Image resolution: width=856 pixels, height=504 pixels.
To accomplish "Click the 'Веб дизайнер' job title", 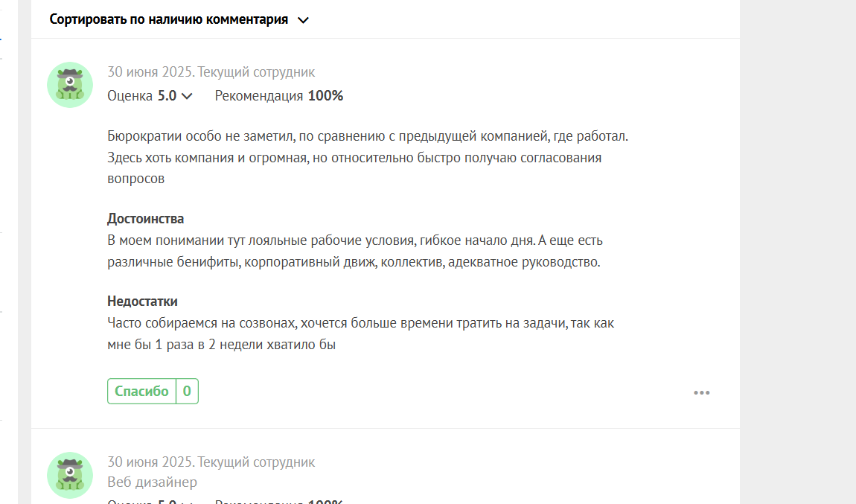I will (152, 482).
